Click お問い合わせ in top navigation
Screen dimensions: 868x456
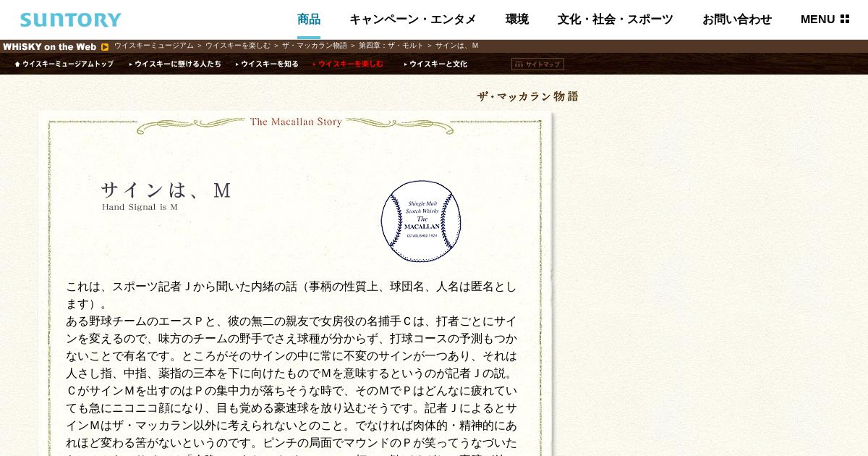click(x=737, y=20)
